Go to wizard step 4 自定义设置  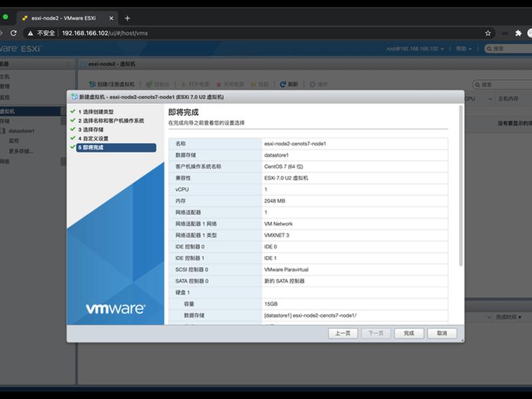93,138
